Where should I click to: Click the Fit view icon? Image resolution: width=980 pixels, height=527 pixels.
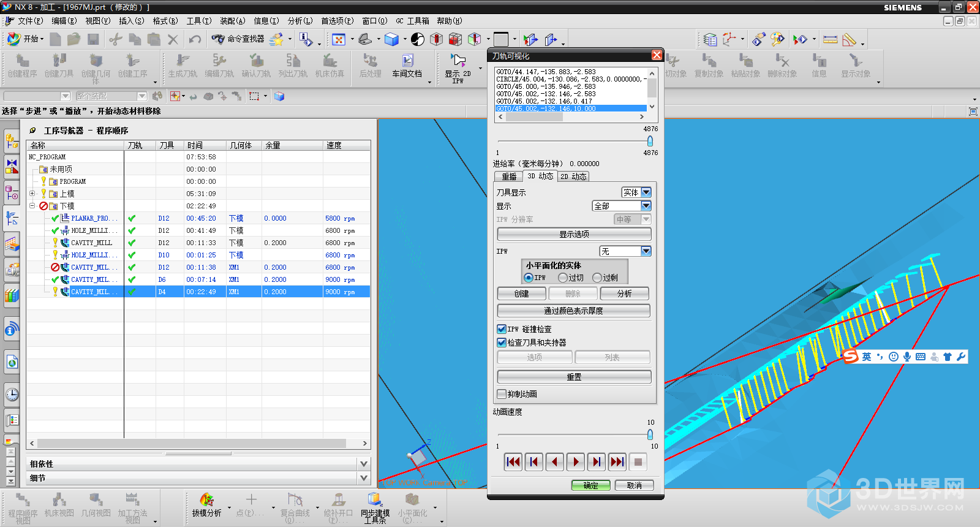click(x=338, y=39)
